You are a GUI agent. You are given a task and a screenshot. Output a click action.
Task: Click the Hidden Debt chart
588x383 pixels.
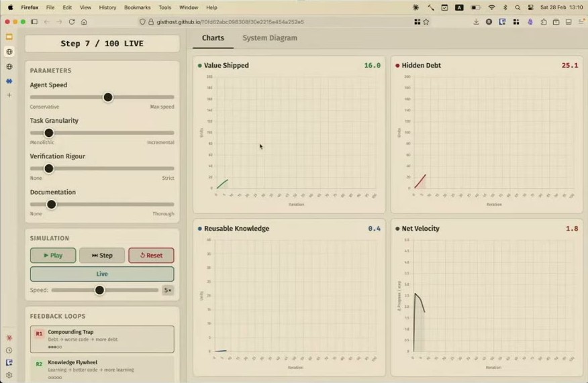pyautogui.click(x=487, y=134)
